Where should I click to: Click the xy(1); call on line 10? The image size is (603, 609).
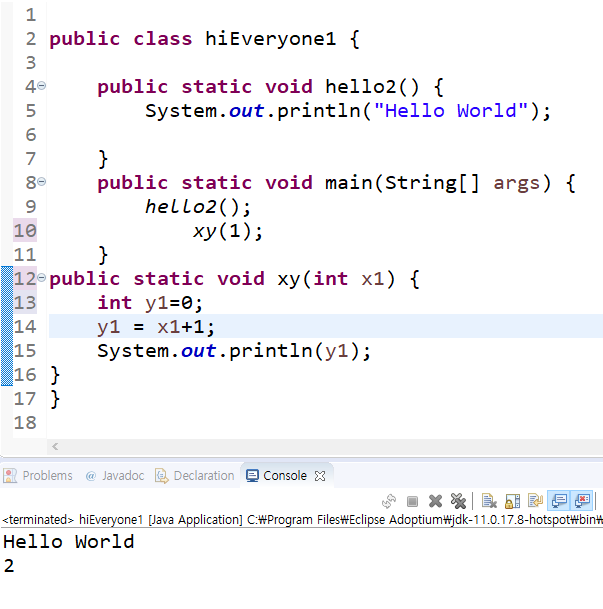[228, 231]
